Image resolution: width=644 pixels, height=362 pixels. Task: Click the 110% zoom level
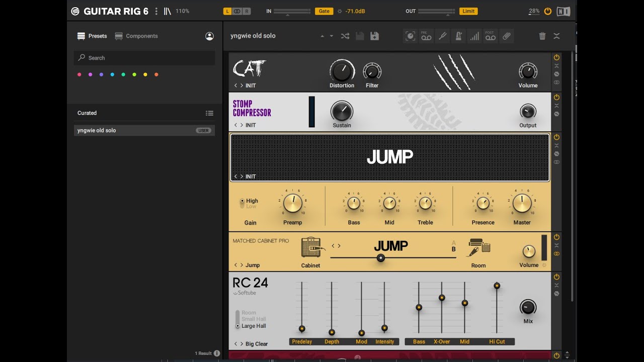pos(183,11)
